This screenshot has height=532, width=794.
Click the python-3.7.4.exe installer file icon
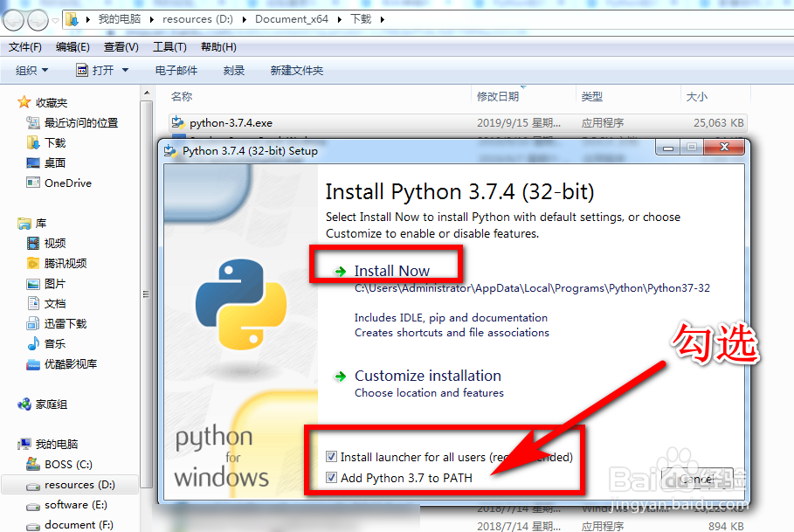click(x=177, y=122)
